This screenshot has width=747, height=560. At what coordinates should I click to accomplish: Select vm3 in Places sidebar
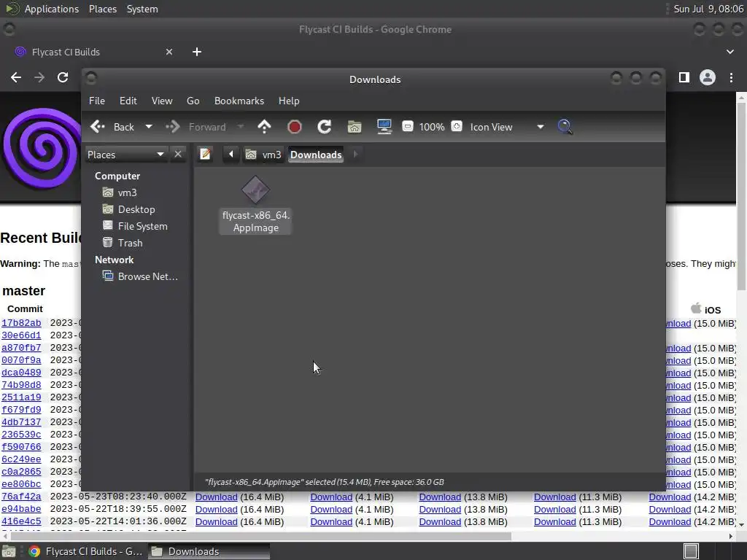120,192
